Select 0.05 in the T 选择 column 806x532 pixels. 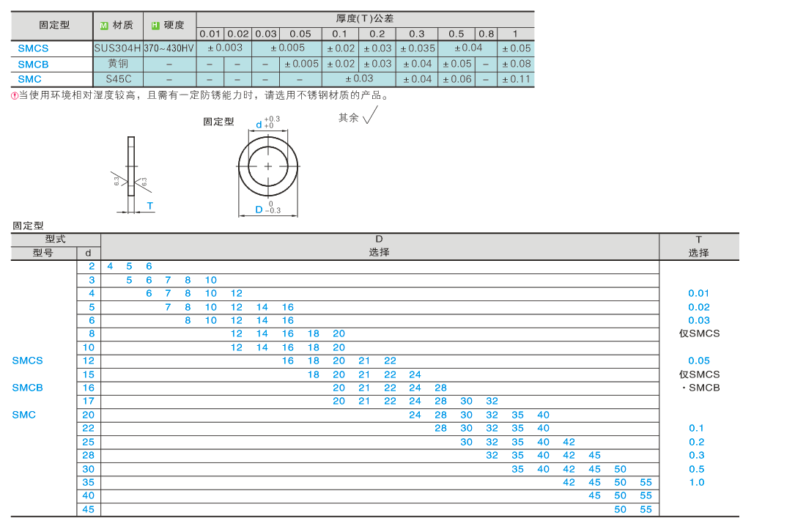tap(698, 361)
